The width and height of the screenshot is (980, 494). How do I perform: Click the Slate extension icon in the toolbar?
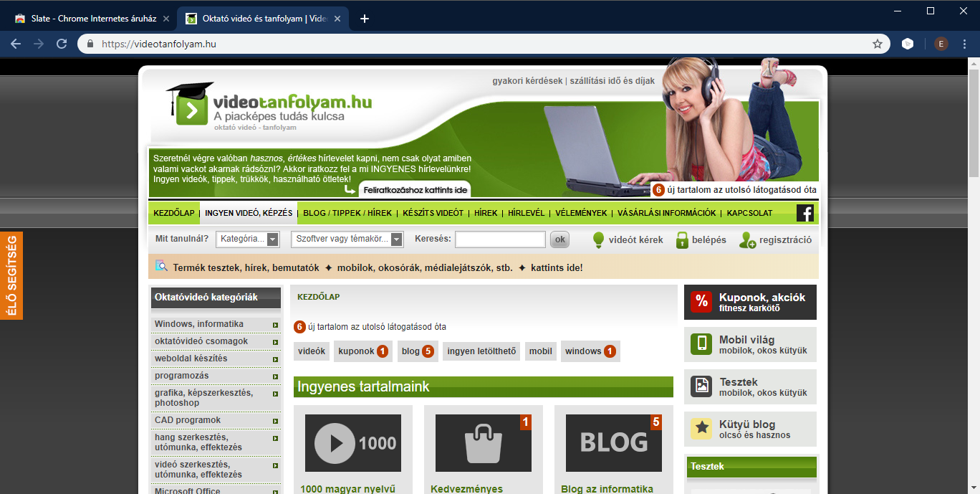pos(908,44)
